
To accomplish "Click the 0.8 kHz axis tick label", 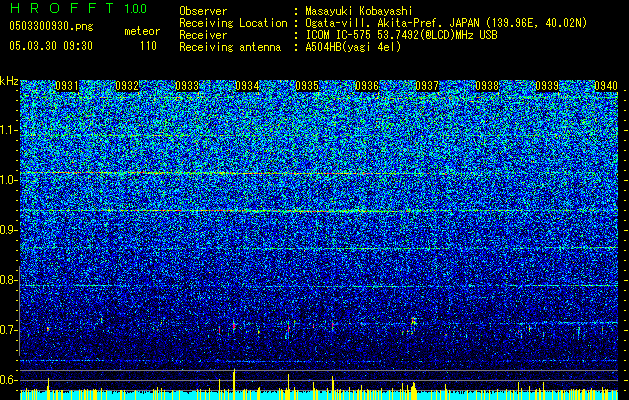I will (x=8, y=280).
